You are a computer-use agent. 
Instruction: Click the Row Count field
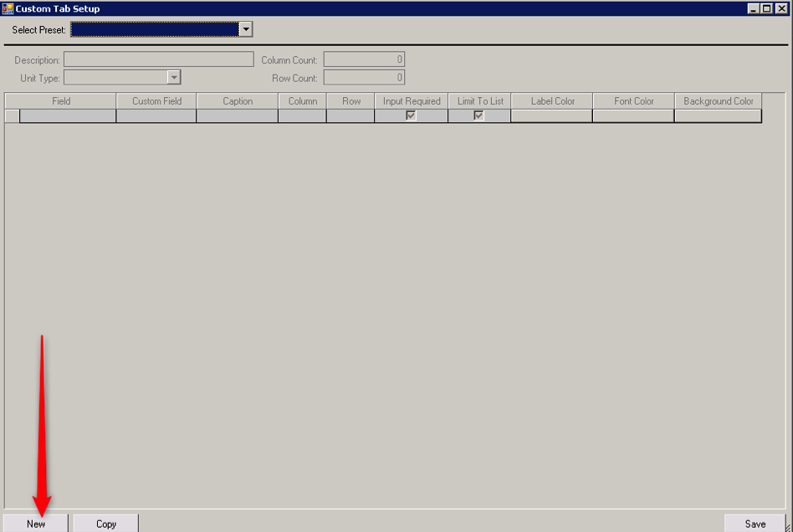tap(364, 77)
